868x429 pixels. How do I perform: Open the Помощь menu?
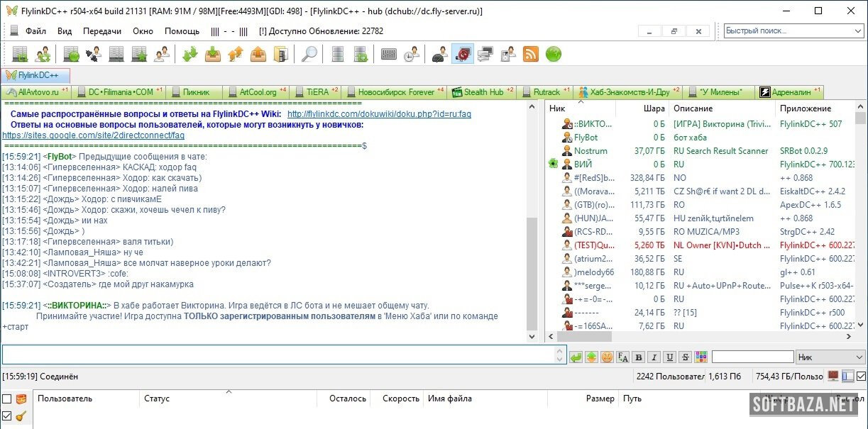click(182, 31)
